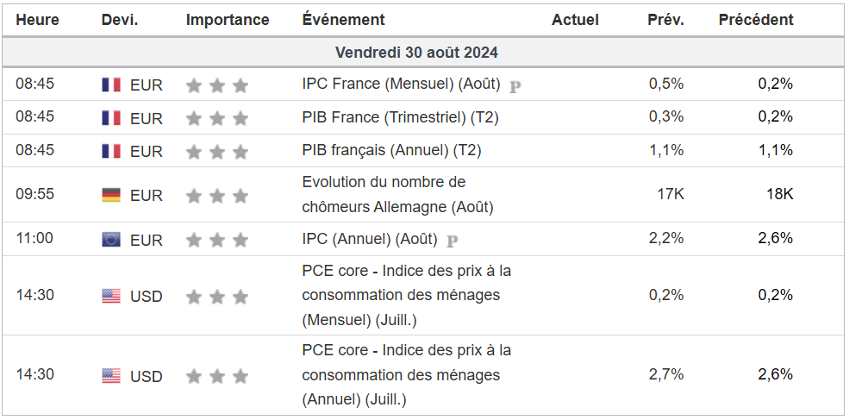Click the Précédent column header
This screenshot has height=420, width=868.
tap(756, 20)
